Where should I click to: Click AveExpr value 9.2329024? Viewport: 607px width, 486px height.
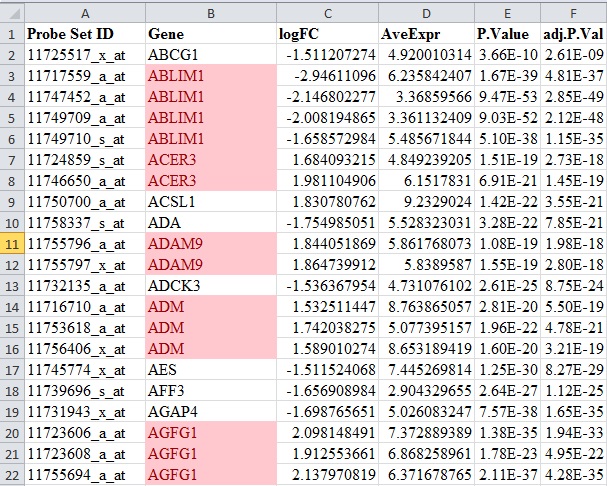426,202
